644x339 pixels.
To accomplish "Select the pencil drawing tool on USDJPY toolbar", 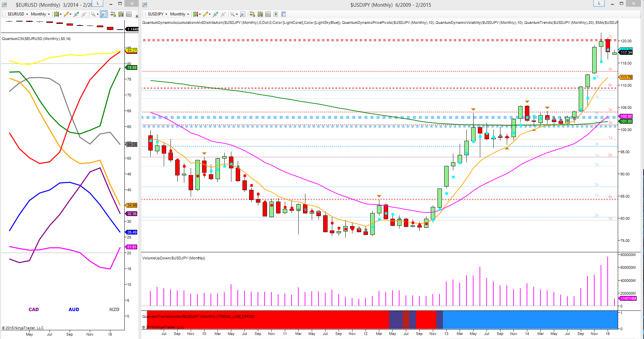I will [205, 14].
